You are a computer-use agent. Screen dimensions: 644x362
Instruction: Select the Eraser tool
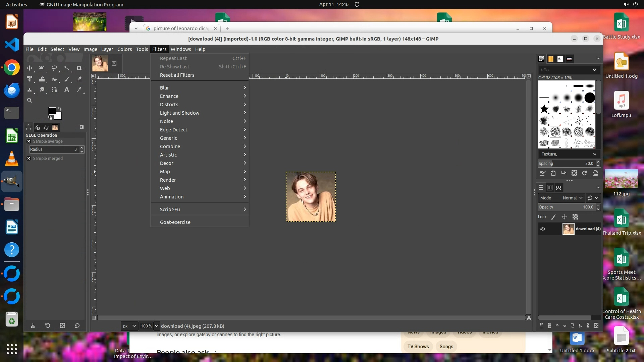[x=79, y=79]
